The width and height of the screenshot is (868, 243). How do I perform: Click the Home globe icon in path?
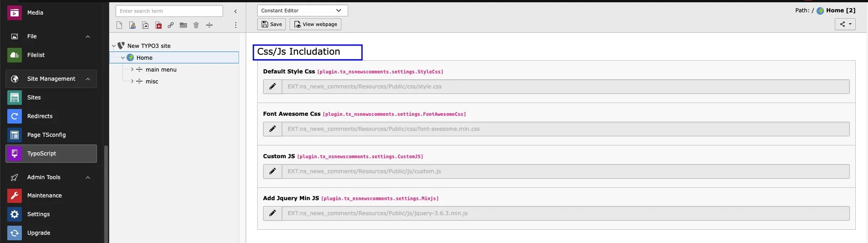tap(820, 10)
